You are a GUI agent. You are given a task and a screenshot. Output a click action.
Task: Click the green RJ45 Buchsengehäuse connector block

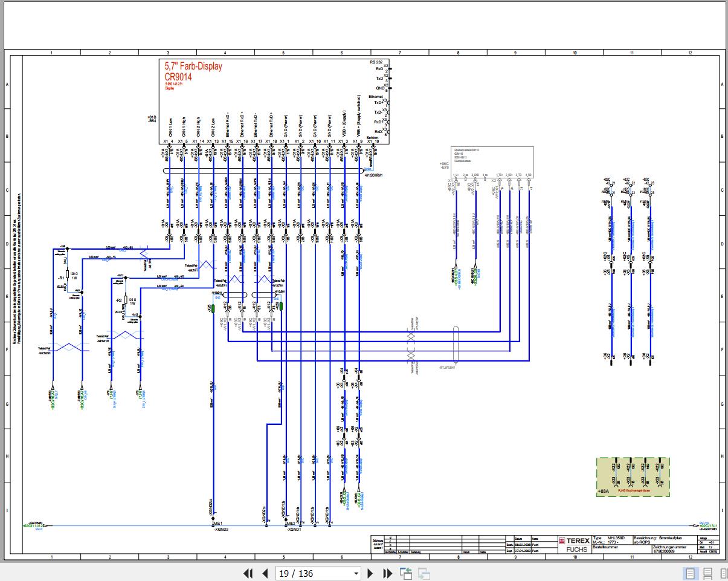633,477
